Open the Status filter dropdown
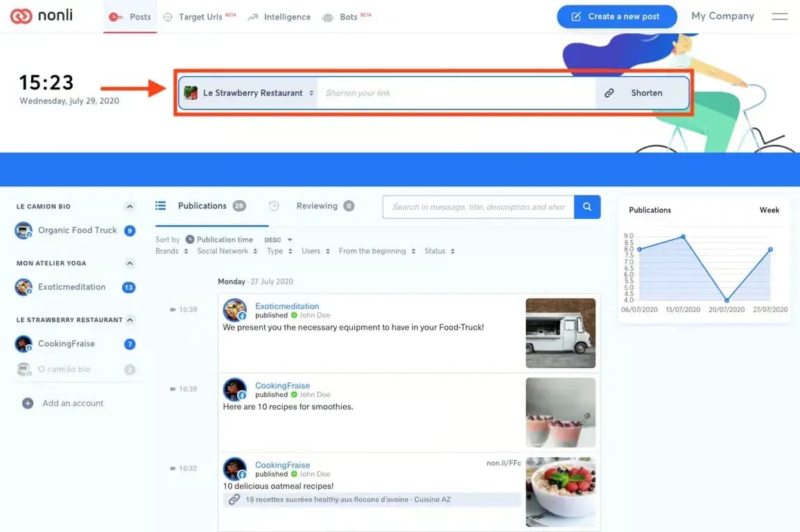 pyautogui.click(x=440, y=251)
